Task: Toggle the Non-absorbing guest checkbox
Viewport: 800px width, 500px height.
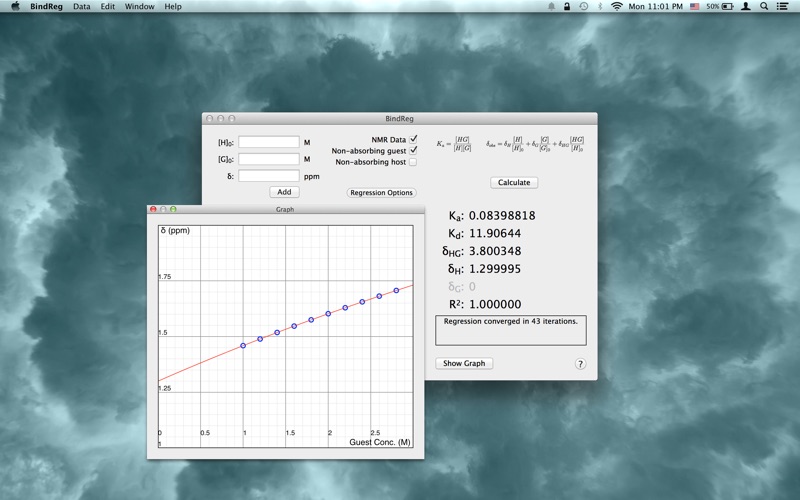Action: click(x=413, y=150)
